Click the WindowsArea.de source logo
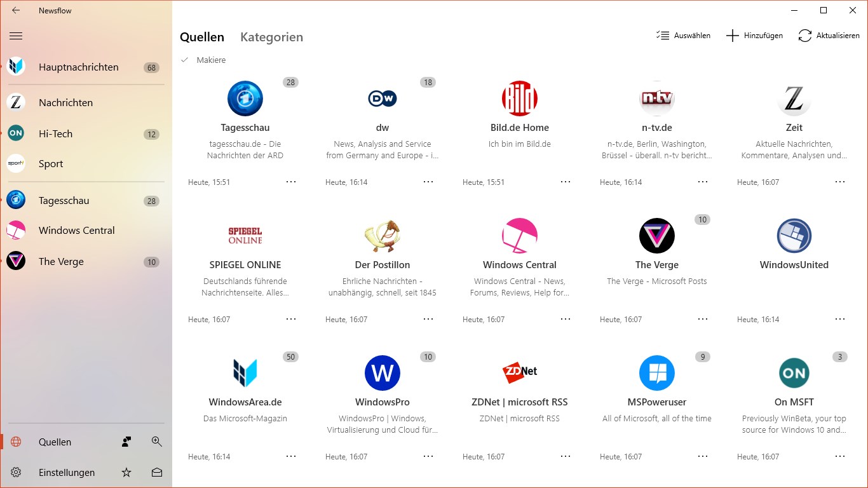The width and height of the screenshot is (868, 488). coord(245,372)
